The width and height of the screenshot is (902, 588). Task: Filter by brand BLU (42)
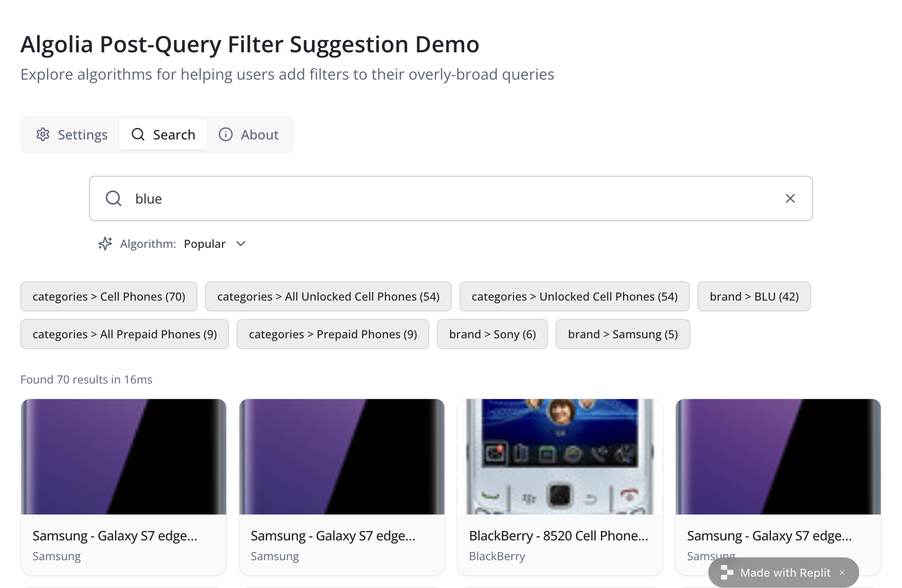pos(754,296)
